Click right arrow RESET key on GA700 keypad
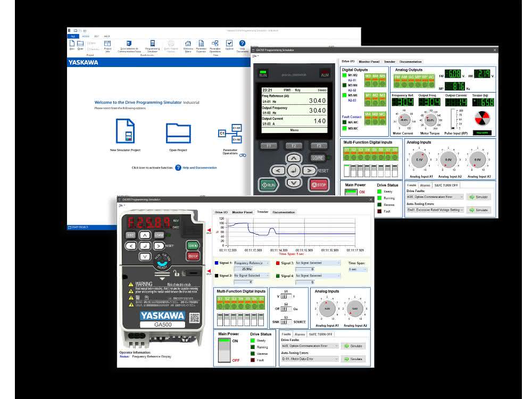The height and width of the screenshot is (399, 532). 309,171
